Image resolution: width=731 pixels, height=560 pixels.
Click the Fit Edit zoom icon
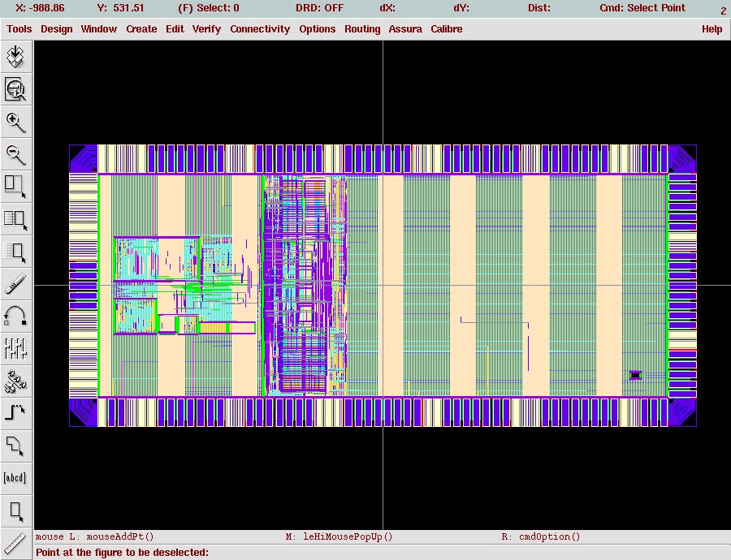click(x=16, y=88)
